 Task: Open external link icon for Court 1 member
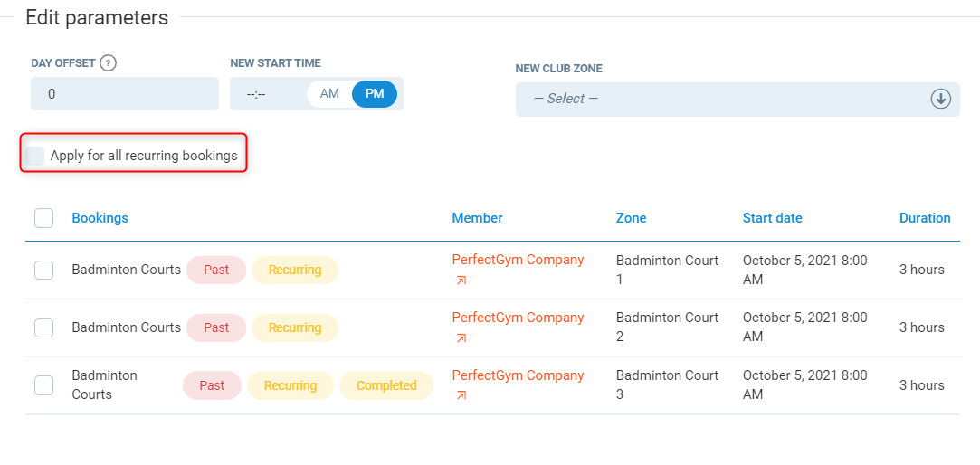(x=461, y=280)
